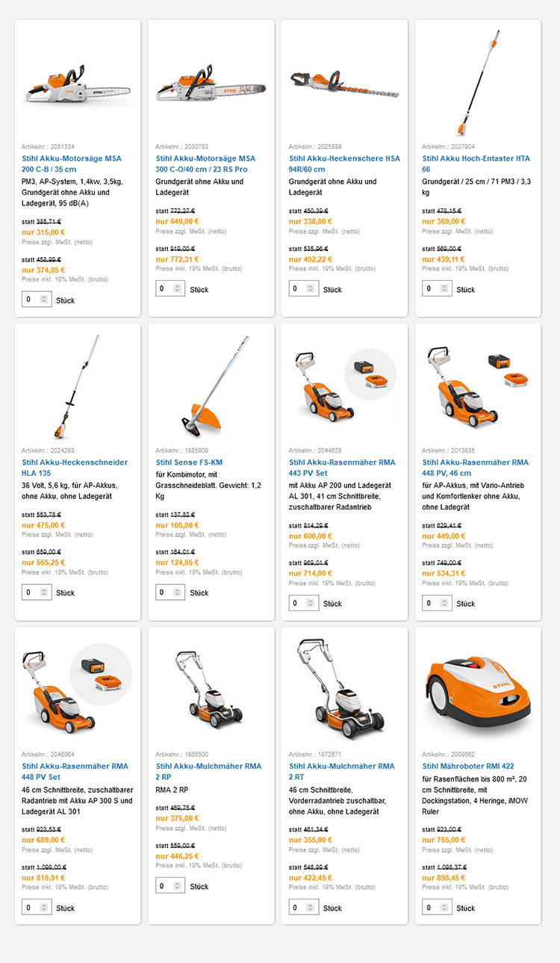Open Stihl Akku-Rasenmäher RMA 448 PV, 46 cm link

(x=475, y=468)
